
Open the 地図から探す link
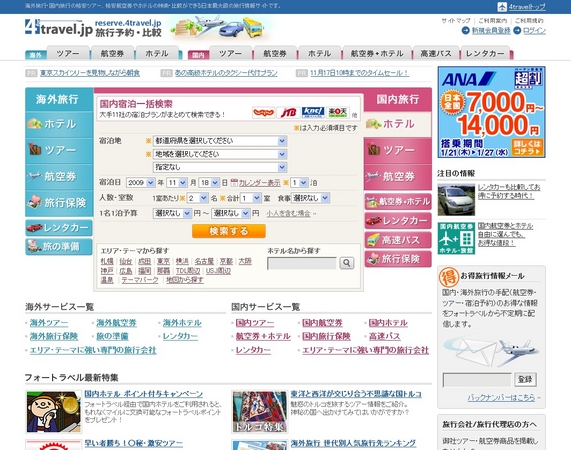point(185,280)
